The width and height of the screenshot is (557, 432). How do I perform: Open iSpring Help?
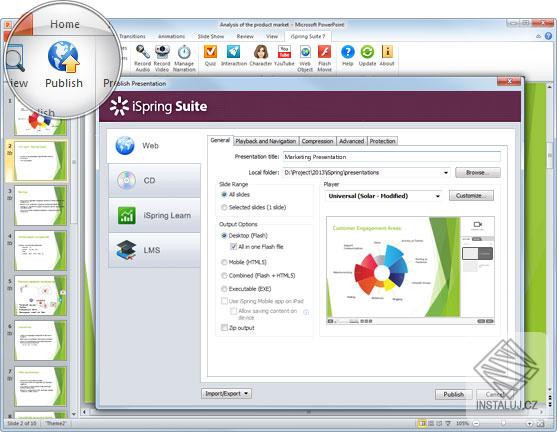[x=347, y=55]
